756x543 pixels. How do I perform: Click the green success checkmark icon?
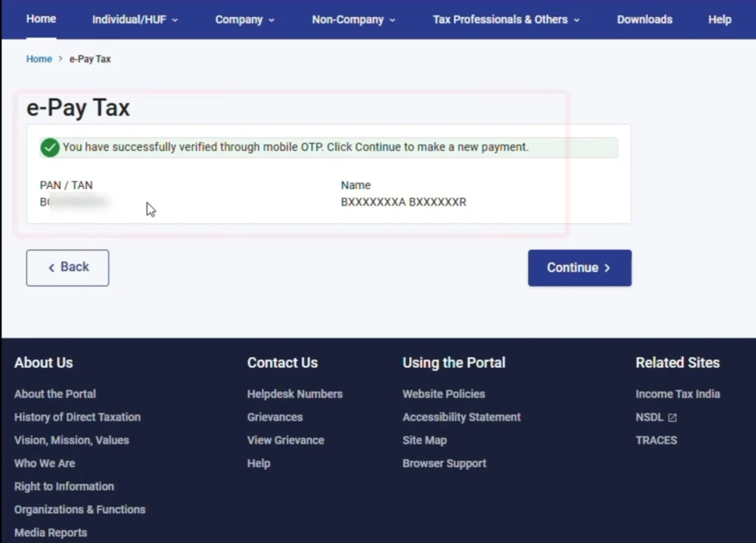(x=50, y=148)
